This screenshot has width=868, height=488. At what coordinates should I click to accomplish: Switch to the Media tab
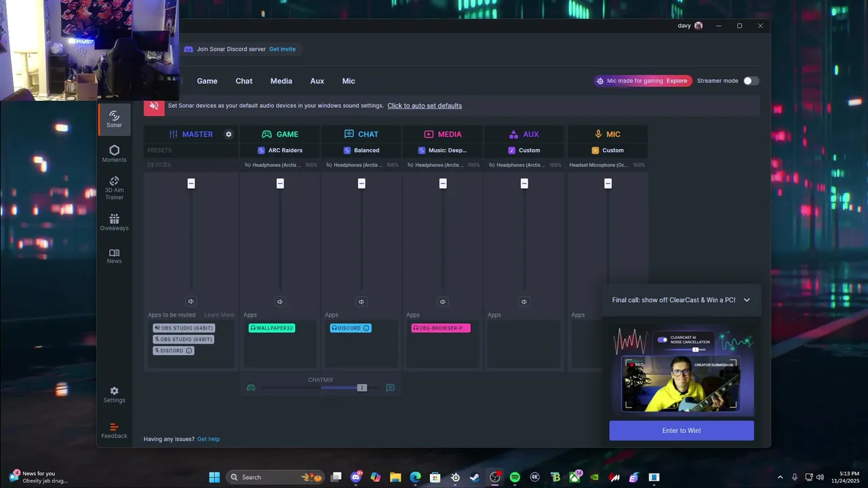click(x=281, y=81)
